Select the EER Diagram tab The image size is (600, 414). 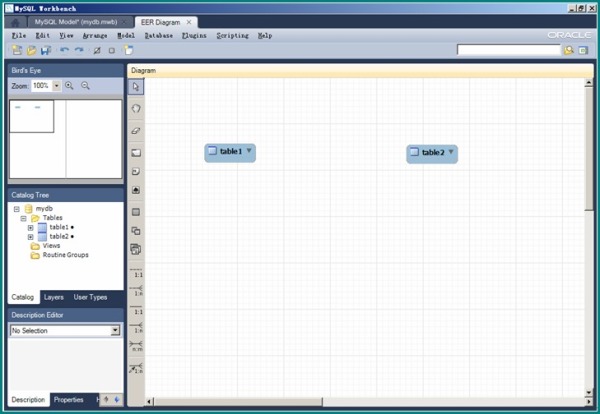160,23
